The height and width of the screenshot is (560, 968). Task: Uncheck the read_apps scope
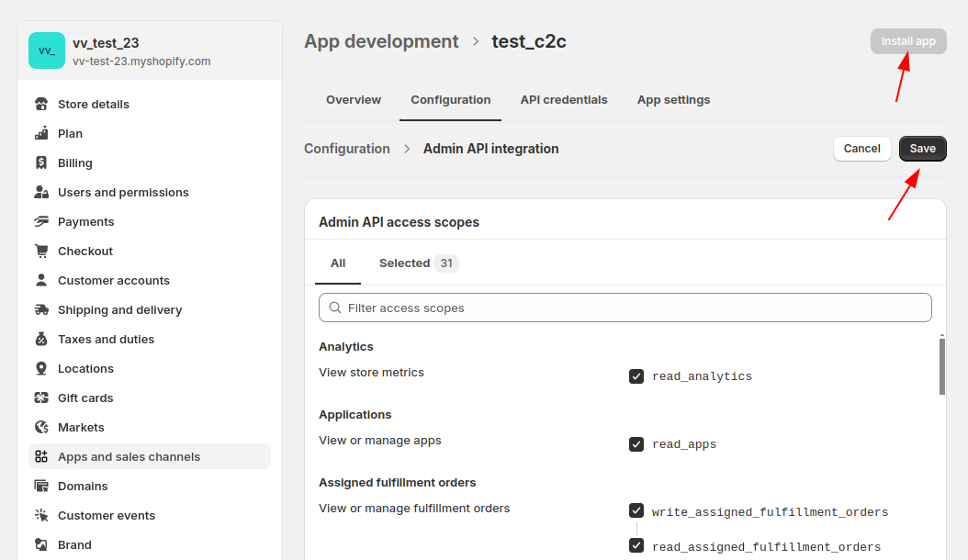click(636, 444)
